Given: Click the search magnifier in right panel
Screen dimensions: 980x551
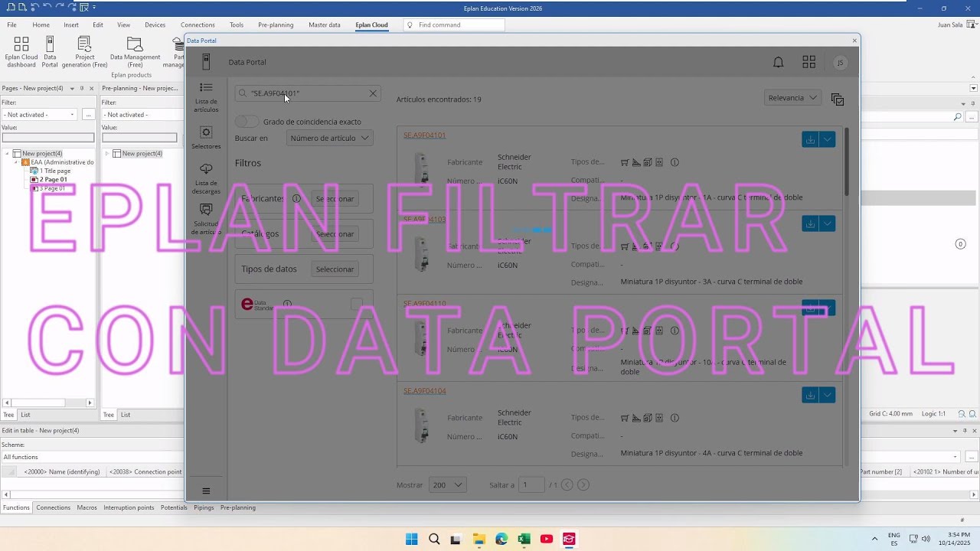Looking at the screenshot, I should pyautogui.click(x=957, y=117).
